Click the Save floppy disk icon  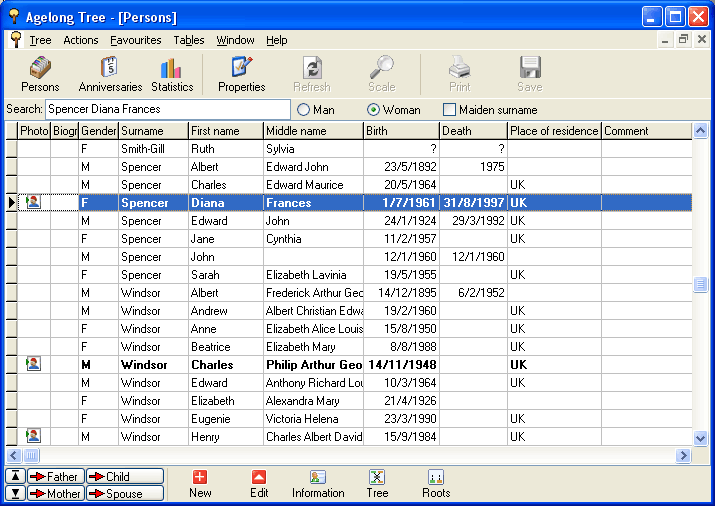[x=530, y=74]
